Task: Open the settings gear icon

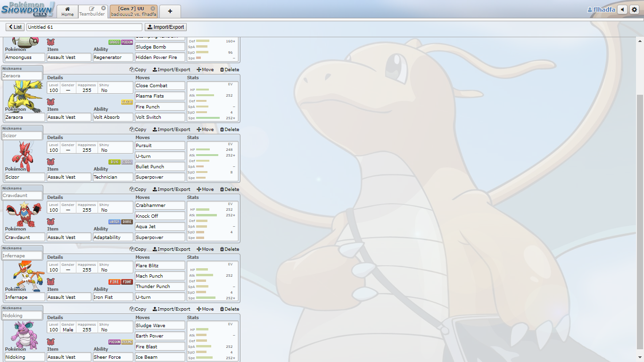Action: point(634,9)
